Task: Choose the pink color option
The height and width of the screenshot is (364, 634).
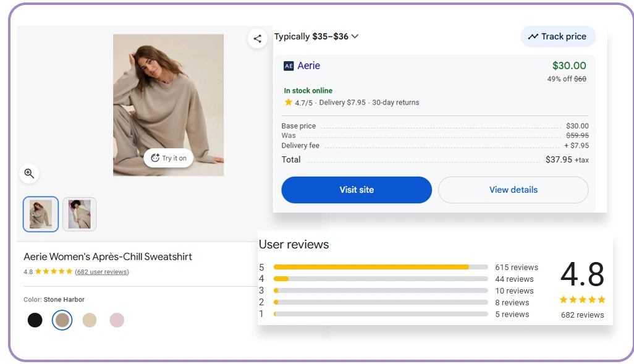Action: (x=117, y=320)
